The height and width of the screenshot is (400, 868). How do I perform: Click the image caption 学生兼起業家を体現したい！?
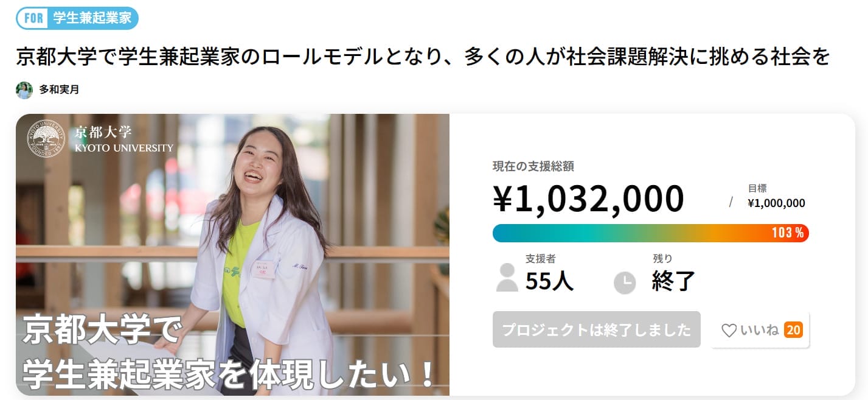point(229,374)
